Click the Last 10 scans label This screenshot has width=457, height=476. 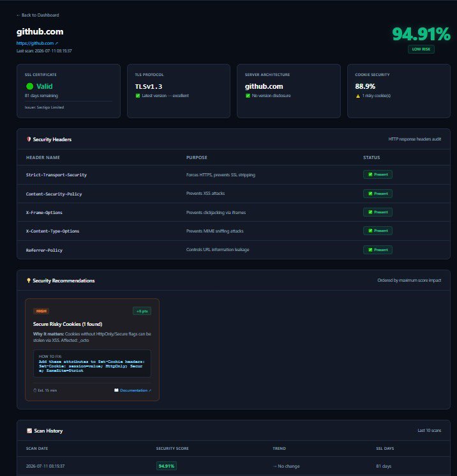tap(430, 431)
